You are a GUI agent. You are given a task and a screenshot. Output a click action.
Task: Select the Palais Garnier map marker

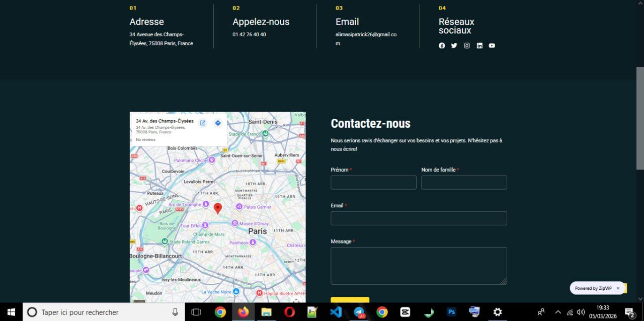(x=239, y=207)
